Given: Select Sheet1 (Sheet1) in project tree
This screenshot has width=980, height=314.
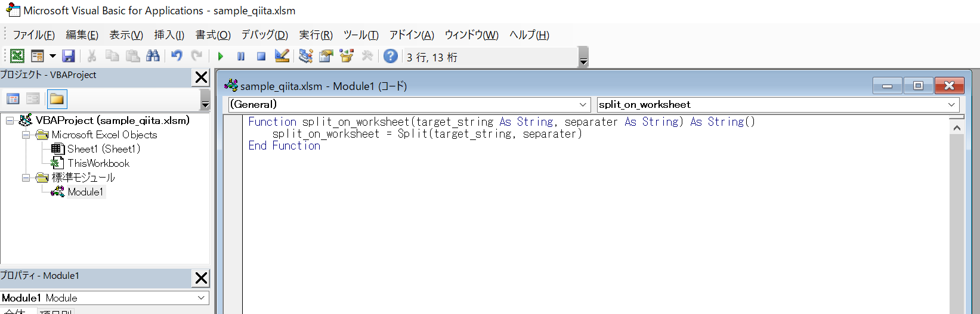Looking at the screenshot, I should click(104, 149).
